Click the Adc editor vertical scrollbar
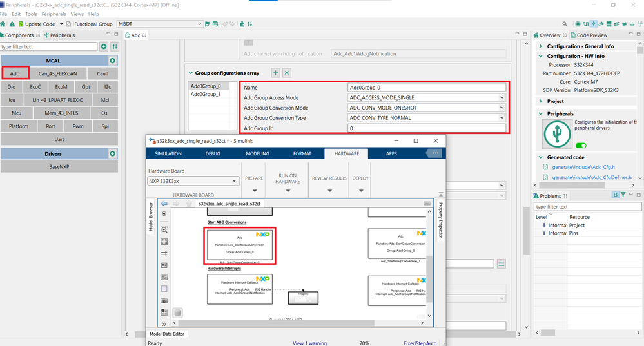 point(526,231)
